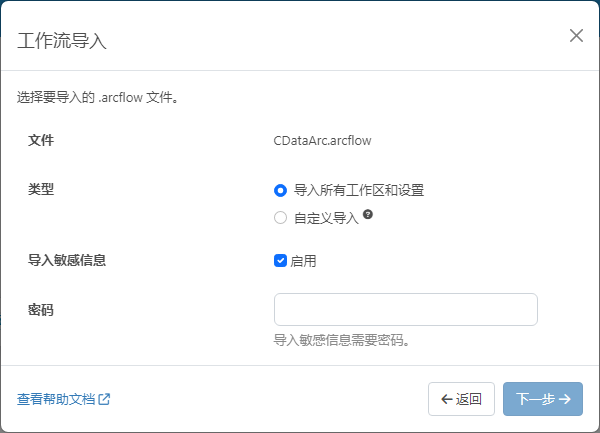The image size is (600, 433).
Task: Click the 导入敏感信息 row label
Action: click(x=67, y=260)
